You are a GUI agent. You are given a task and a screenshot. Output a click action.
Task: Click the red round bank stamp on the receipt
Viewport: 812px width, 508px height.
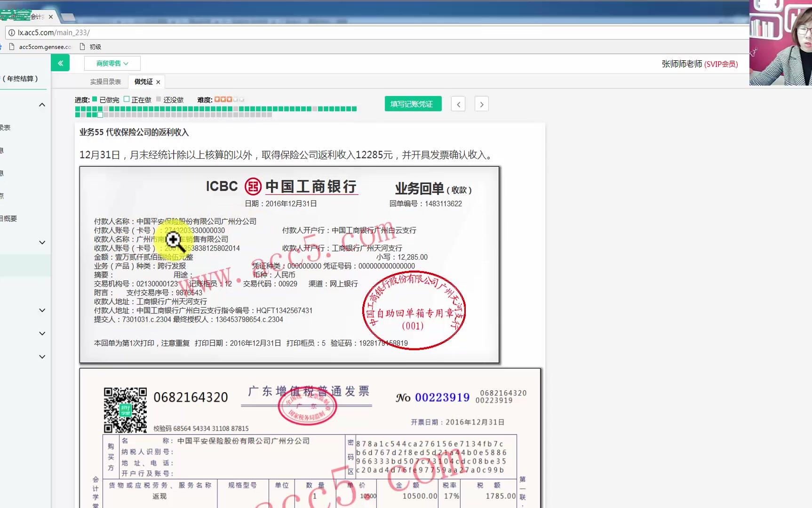coord(414,311)
